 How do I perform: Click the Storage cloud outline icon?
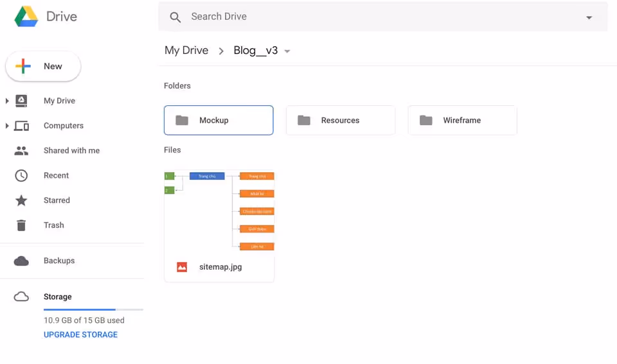coord(21,297)
